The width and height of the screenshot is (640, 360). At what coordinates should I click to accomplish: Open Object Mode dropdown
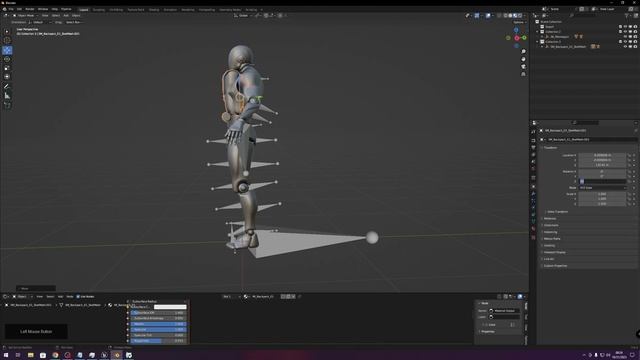click(x=25, y=16)
